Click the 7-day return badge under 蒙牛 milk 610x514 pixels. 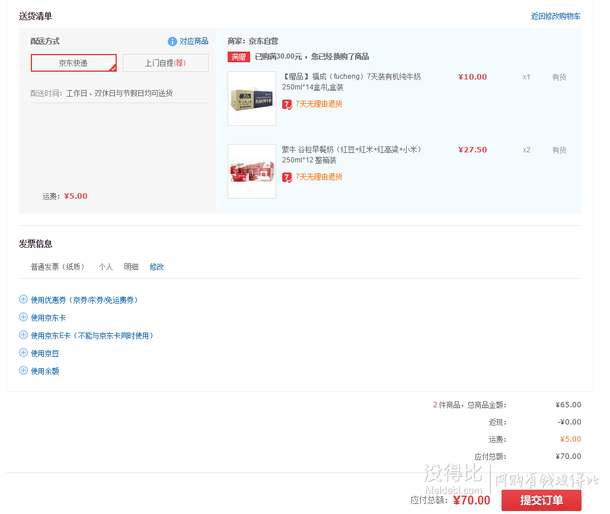click(x=287, y=177)
